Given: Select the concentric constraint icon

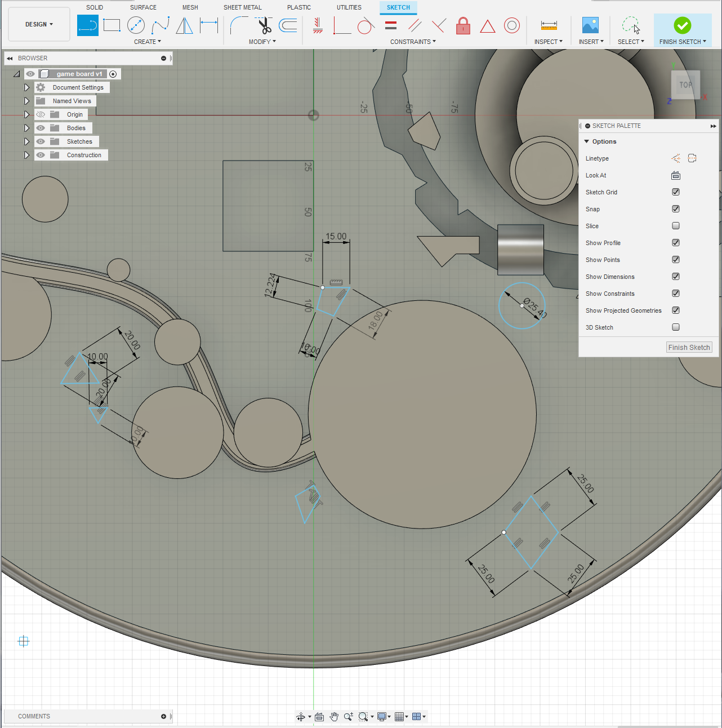Looking at the screenshot, I should (512, 25).
